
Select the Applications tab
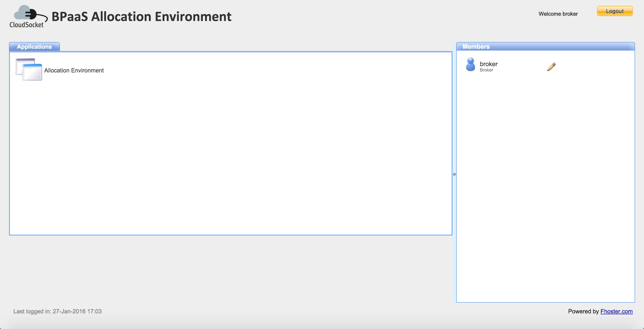(34, 47)
